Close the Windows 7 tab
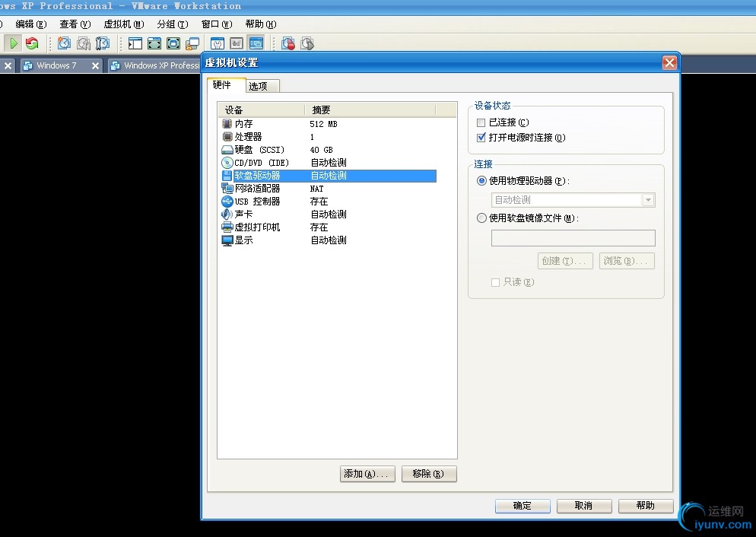Viewport: 756px width, 537px height. [x=95, y=65]
